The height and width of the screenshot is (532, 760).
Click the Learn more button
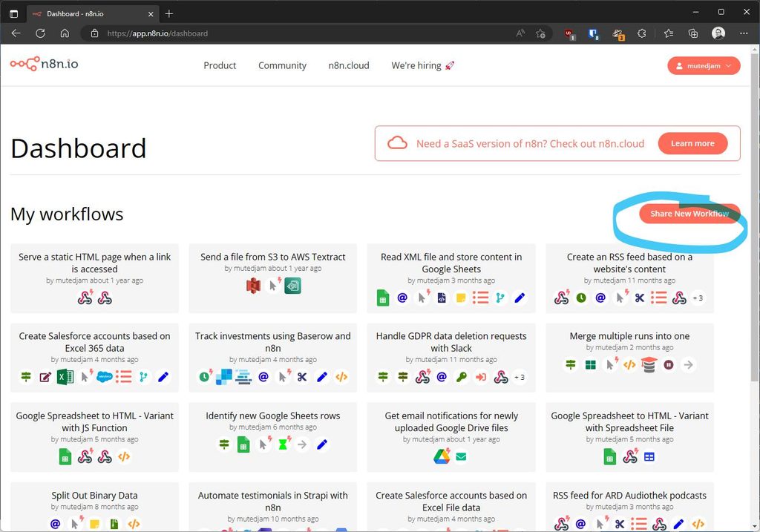[692, 143]
